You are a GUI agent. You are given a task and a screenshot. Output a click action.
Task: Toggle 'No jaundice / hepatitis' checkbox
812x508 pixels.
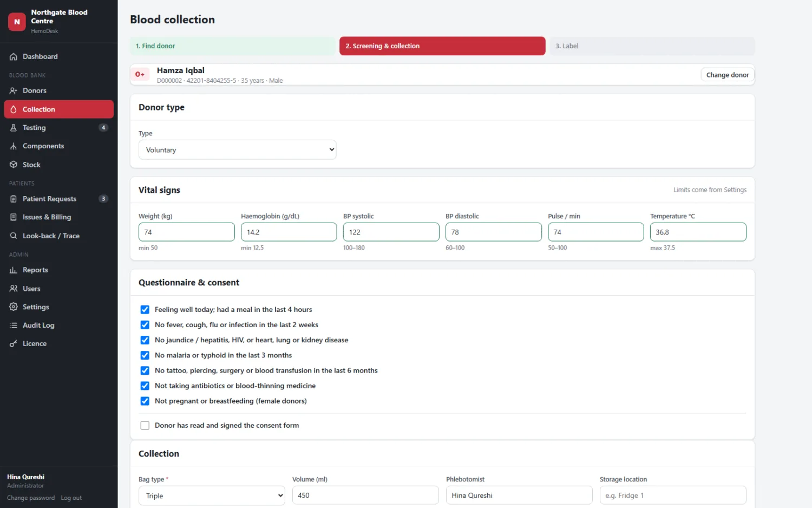pyautogui.click(x=145, y=340)
